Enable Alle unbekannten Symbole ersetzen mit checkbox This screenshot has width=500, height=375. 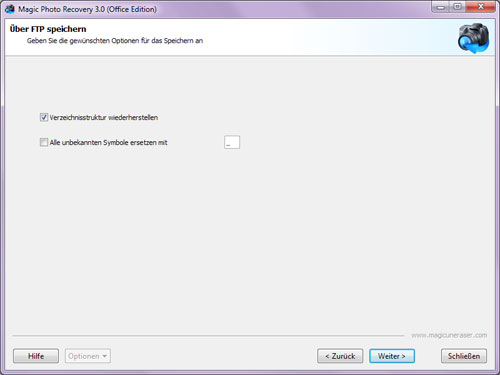(44, 142)
